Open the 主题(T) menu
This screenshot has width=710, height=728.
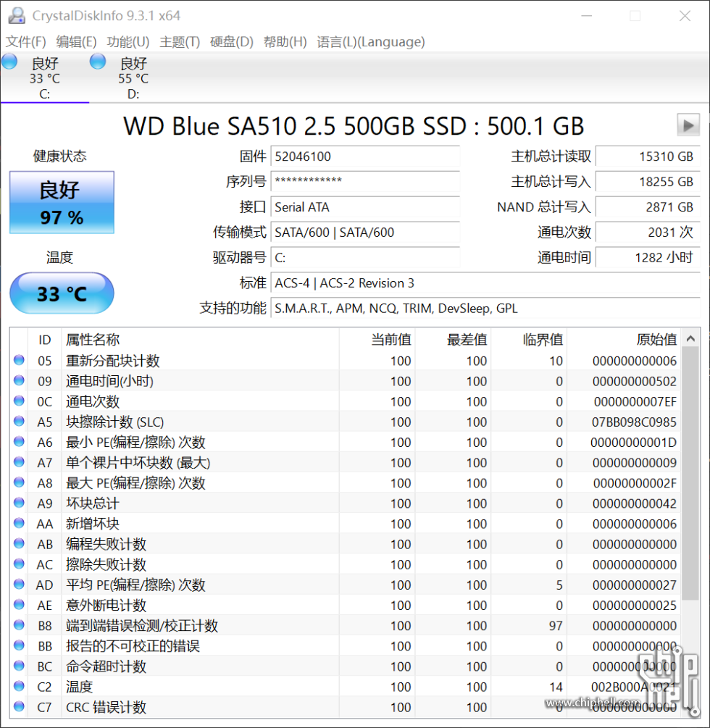pos(180,42)
